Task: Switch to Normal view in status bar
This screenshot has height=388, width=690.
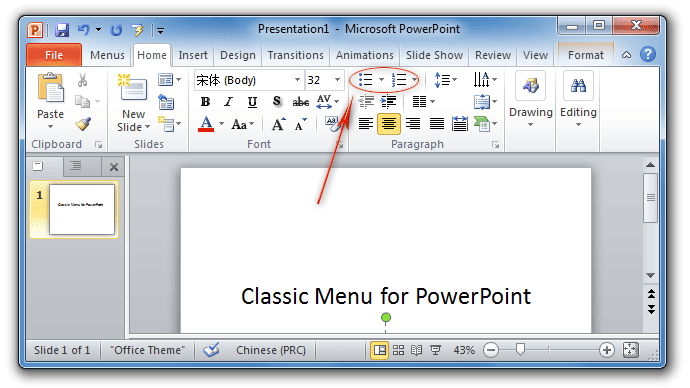Action: pos(379,350)
